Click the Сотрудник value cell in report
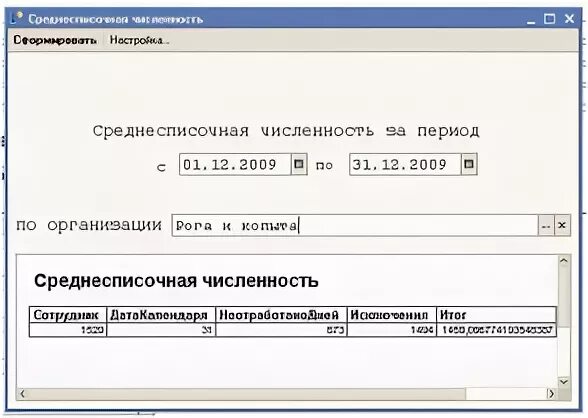588x418 pixels. click(68, 330)
